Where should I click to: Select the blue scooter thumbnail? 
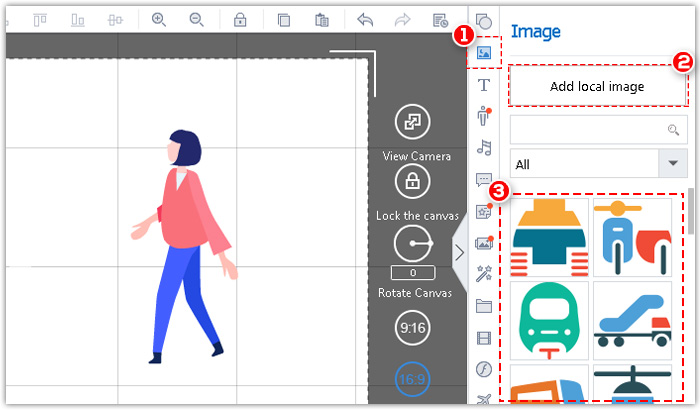(633, 237)
